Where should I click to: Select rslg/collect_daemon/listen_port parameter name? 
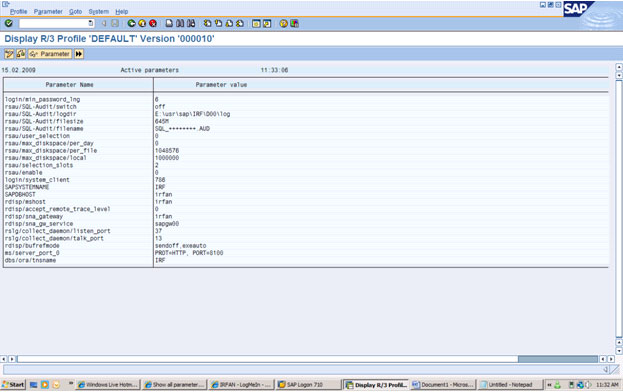58,231
